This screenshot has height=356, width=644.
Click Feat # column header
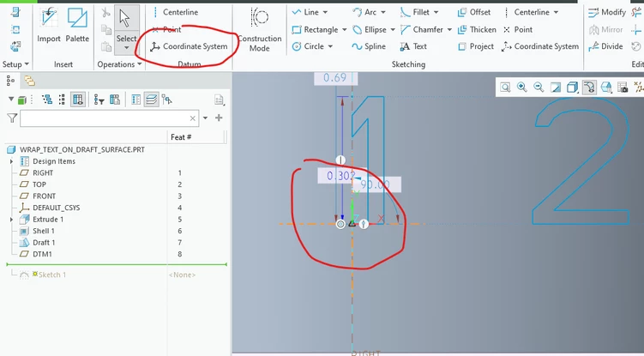point(181,137)
